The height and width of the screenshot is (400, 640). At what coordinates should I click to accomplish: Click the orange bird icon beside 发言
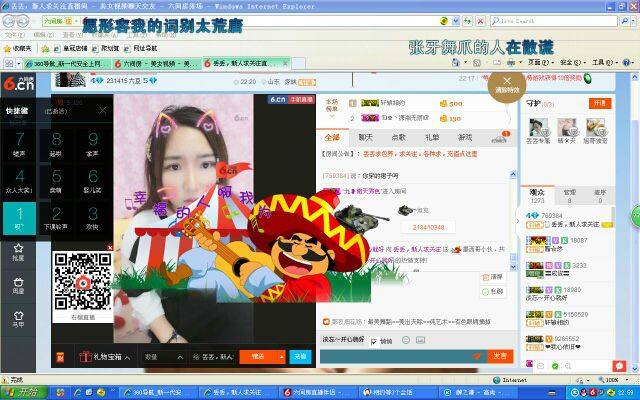[x=477, y=356]
